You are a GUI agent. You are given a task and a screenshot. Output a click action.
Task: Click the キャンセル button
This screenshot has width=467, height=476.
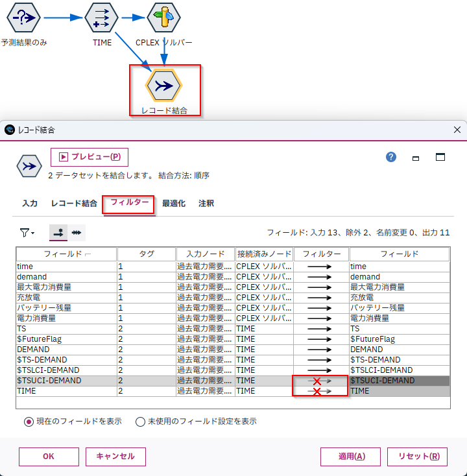(x=115, y=457)
